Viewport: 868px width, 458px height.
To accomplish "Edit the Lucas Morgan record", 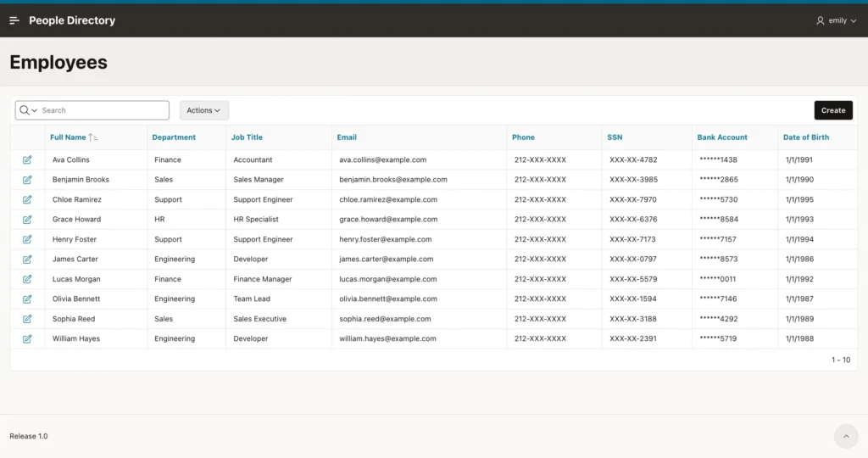I will 27,279.
